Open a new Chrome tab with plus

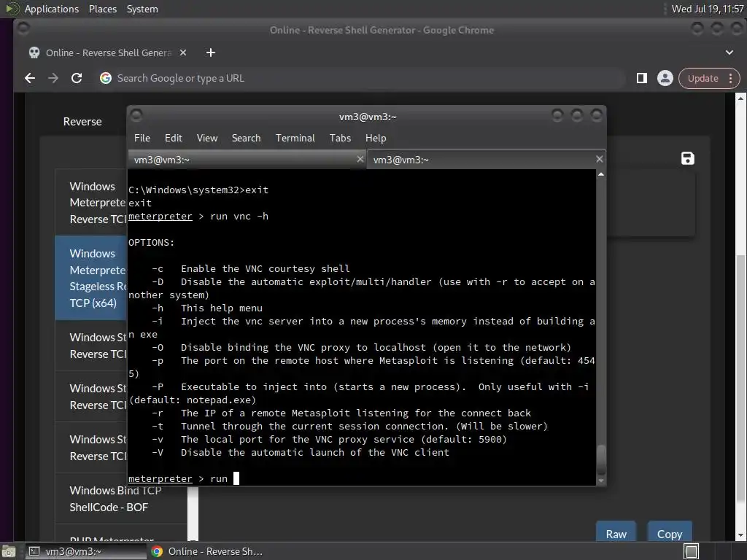pyautogui.click(x=211, y=52)
